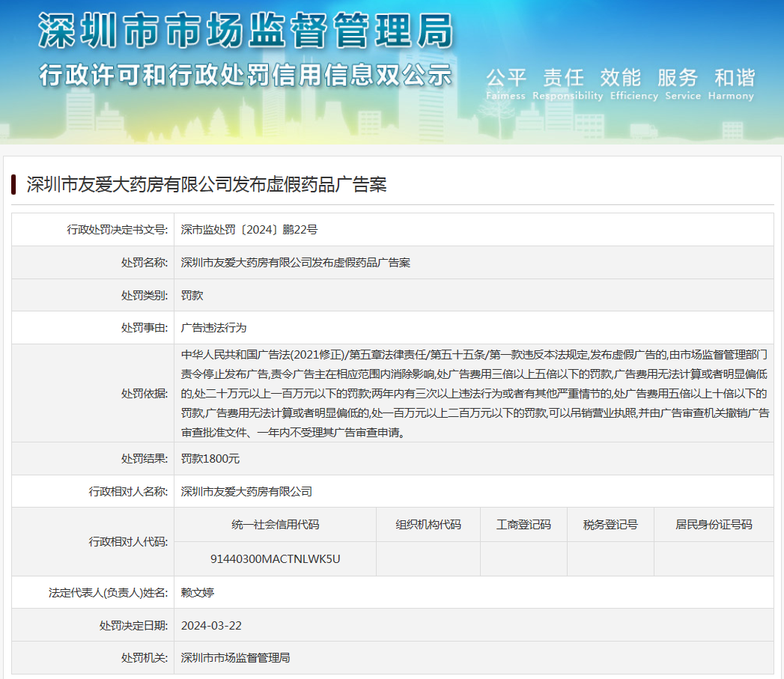Click the 服务 Service slogan in banner

pos(683,84)
